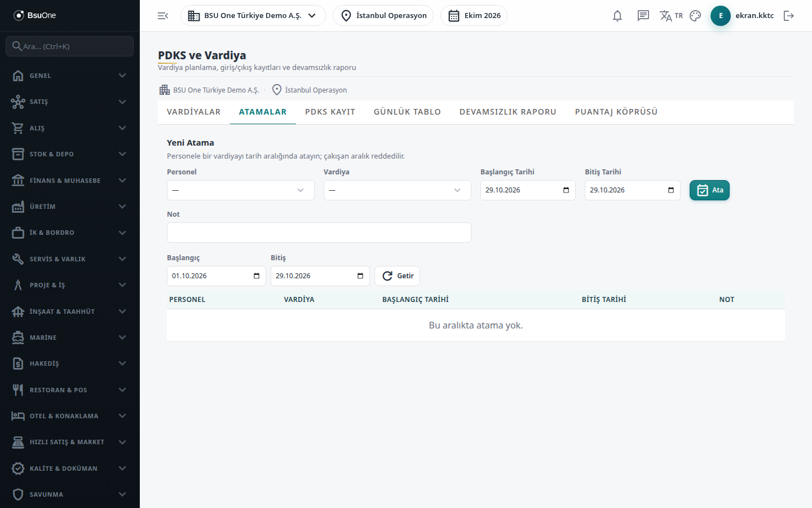Open the Kalite & Doküman section
This screenshot has width=812, height=508.
(x=70, y=468)
